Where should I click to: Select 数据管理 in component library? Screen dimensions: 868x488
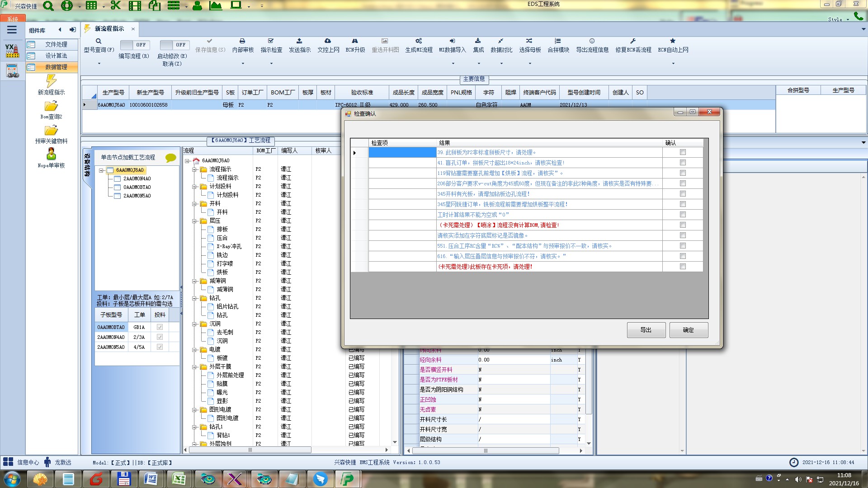(x=56, y=67)
